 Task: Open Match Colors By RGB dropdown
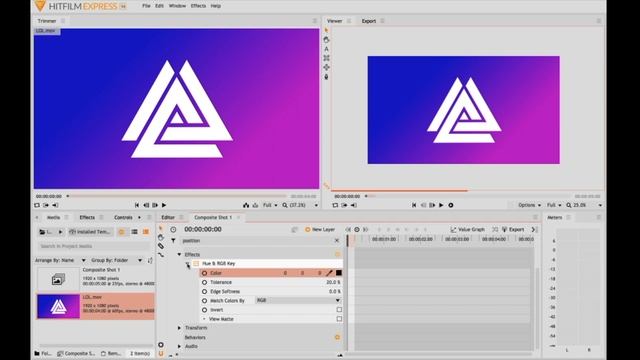[298, 300]
